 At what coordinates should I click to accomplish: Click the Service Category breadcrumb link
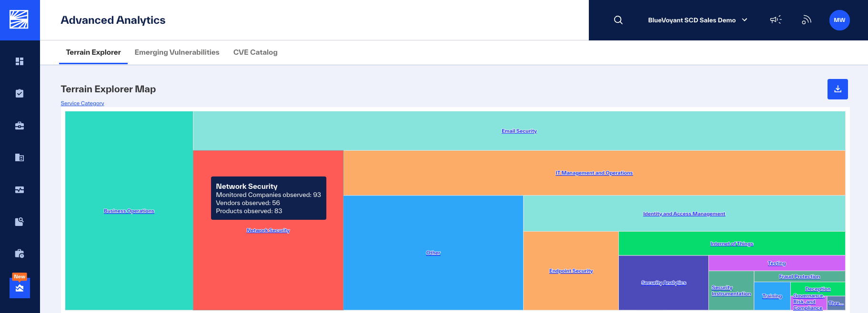pos(82,103)
